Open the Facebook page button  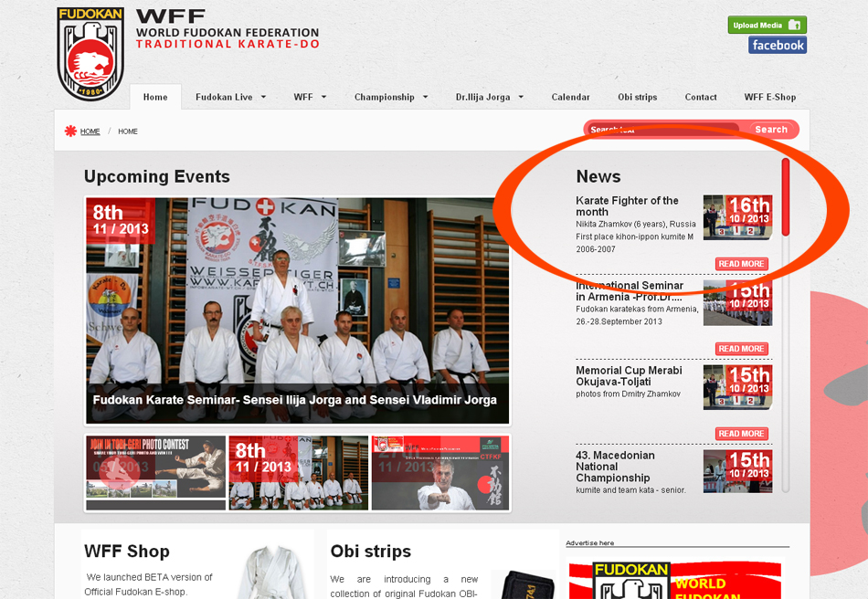(x=778, y=46)
